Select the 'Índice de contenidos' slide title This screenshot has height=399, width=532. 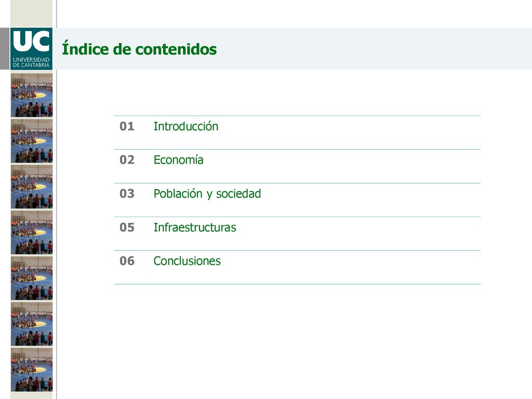click(x=139, y=49)
